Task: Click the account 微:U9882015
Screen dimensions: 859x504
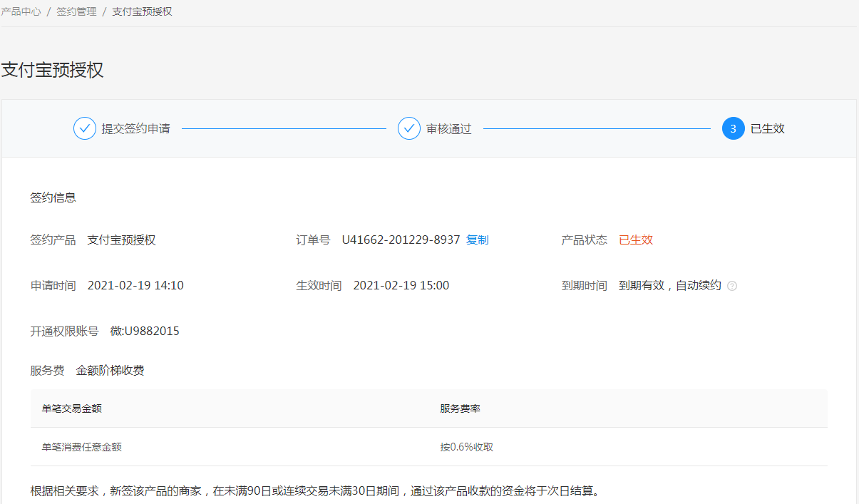Action: click(145, 331)
